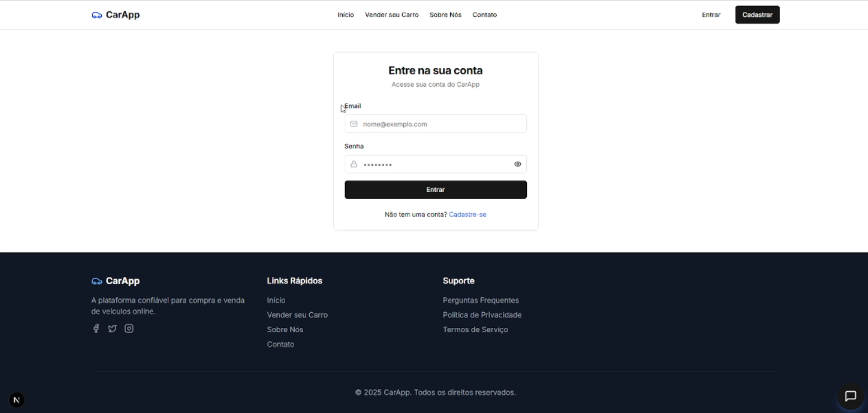Click the 2025 CarApp copyright text
Screen dimensions: 868x413
[436, 393]
